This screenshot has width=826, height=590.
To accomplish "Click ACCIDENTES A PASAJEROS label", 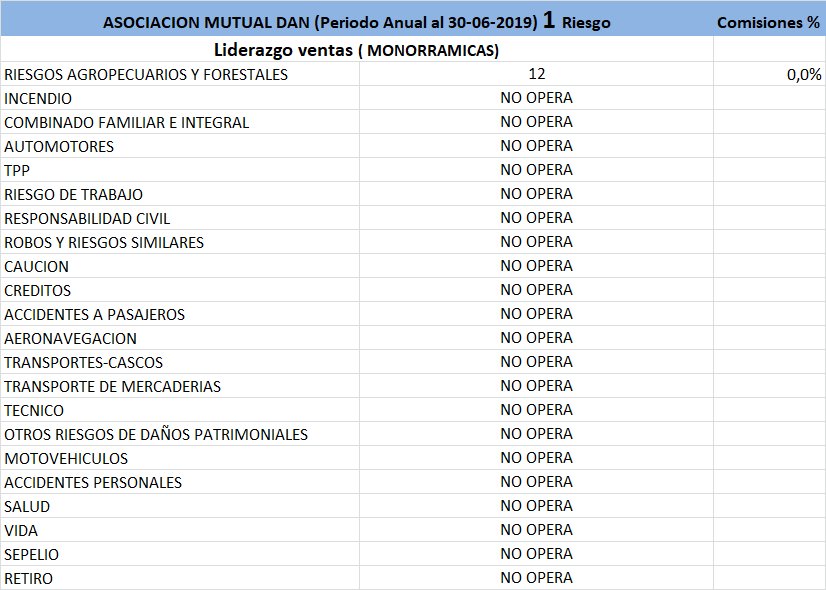I will (x=94, y=314).
